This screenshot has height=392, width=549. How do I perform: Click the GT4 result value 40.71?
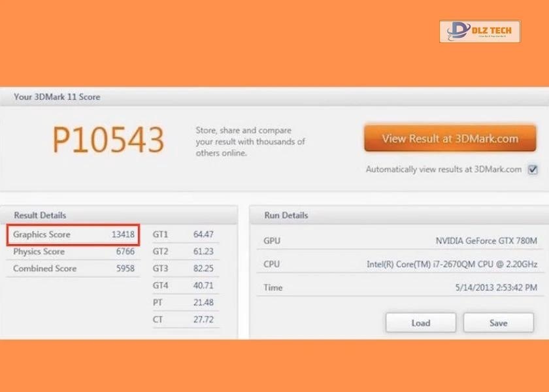[x=203, y=286]
